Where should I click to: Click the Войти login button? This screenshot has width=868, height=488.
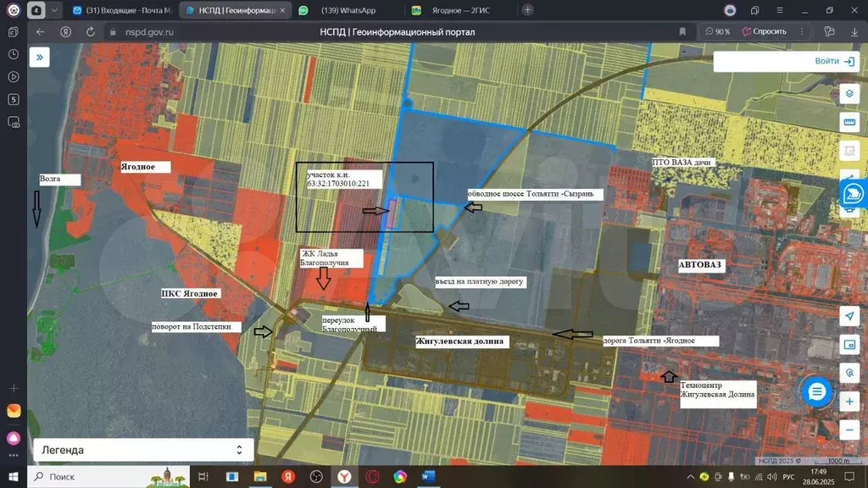point(834,61)
